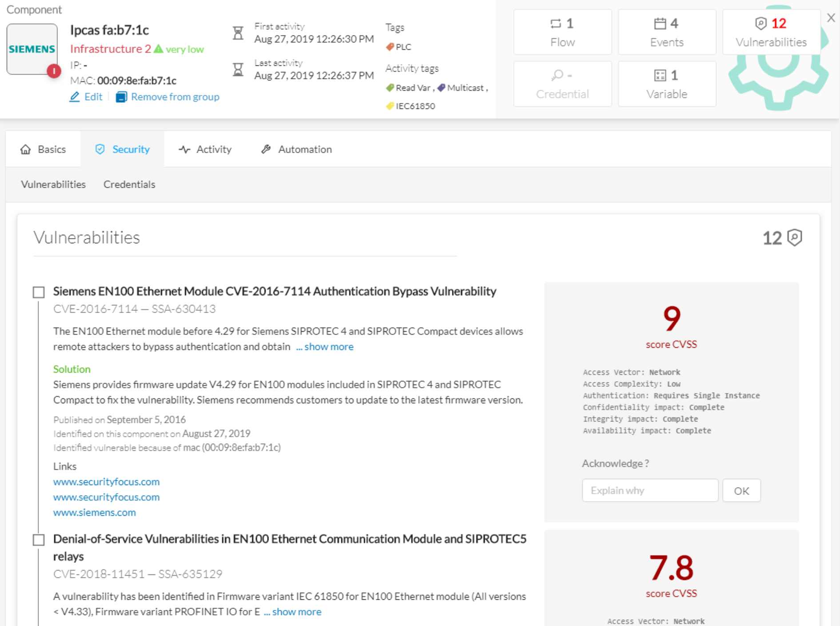The image size is (840, 626).
Task: Click Published on September 5, 2016
Action: [x=120, y=420]
